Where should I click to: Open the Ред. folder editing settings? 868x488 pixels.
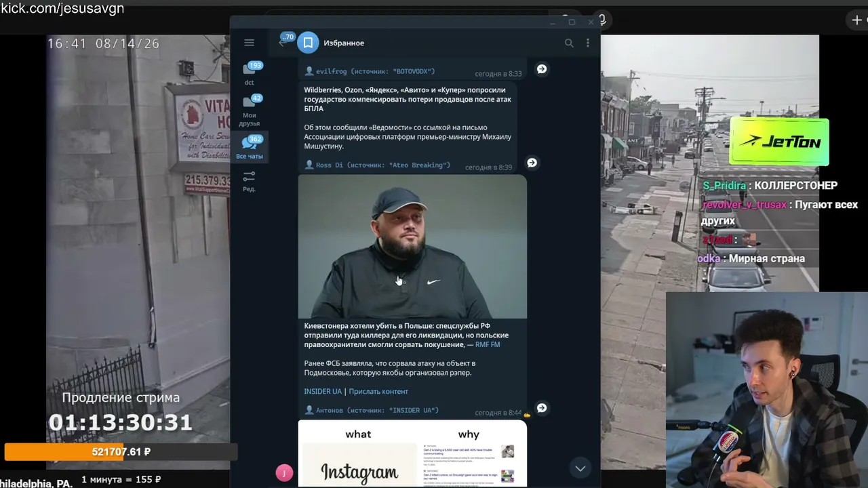click(250, 181)
